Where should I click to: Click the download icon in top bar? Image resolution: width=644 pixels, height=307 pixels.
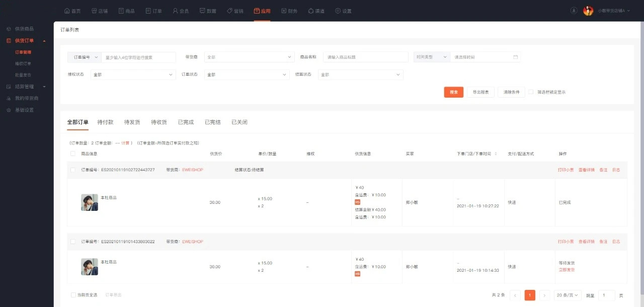(574, 11)
